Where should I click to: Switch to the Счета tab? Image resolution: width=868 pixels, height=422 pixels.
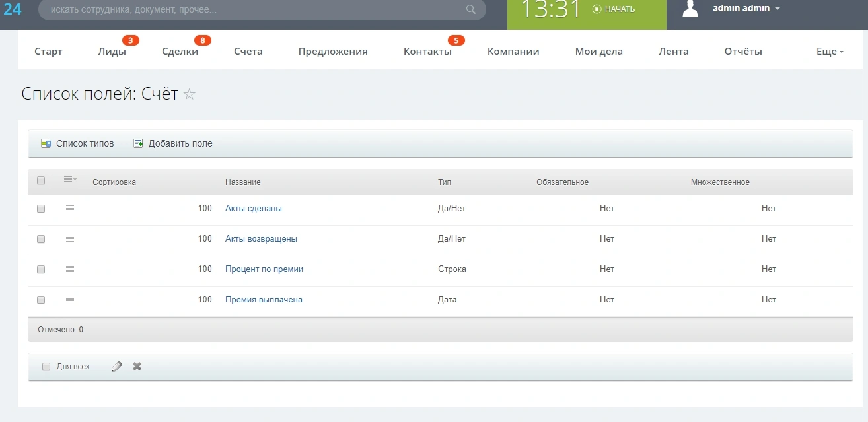248,52
